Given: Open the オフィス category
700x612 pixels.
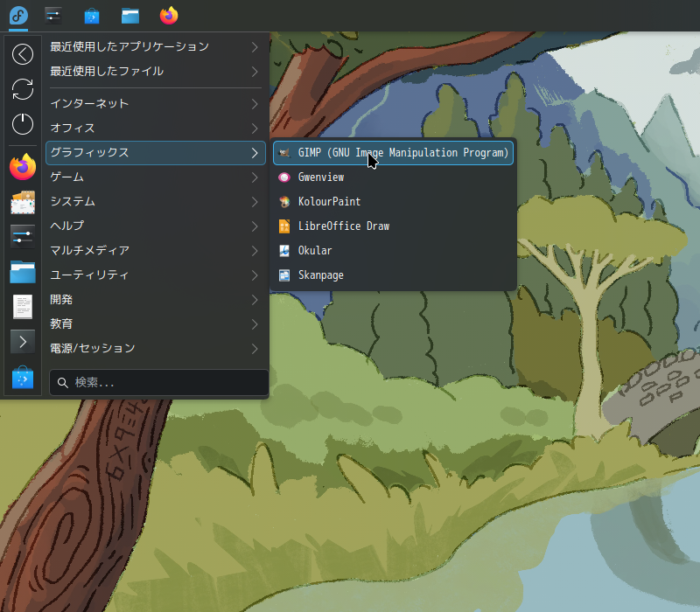Looking at the screenshot, I should click(156, 129).
